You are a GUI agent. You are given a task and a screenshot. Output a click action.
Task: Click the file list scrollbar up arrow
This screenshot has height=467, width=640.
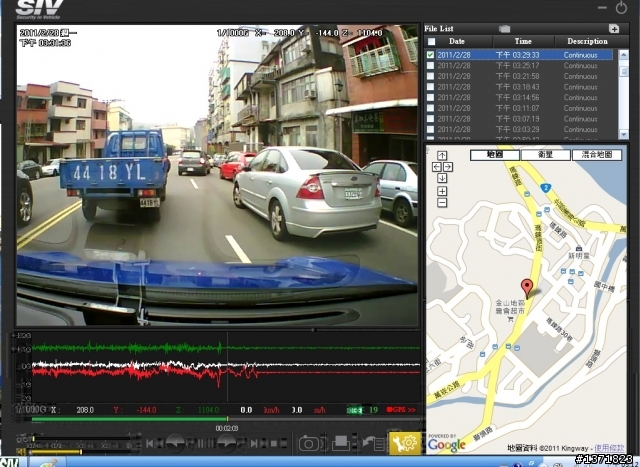pos(624,54)
